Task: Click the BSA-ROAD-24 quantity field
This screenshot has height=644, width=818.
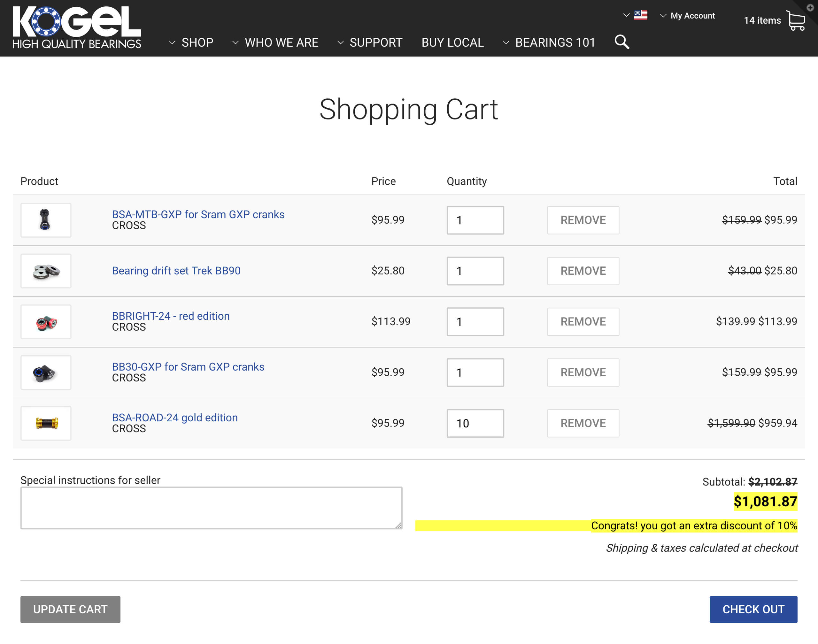Action: click(x=475, y=423)
